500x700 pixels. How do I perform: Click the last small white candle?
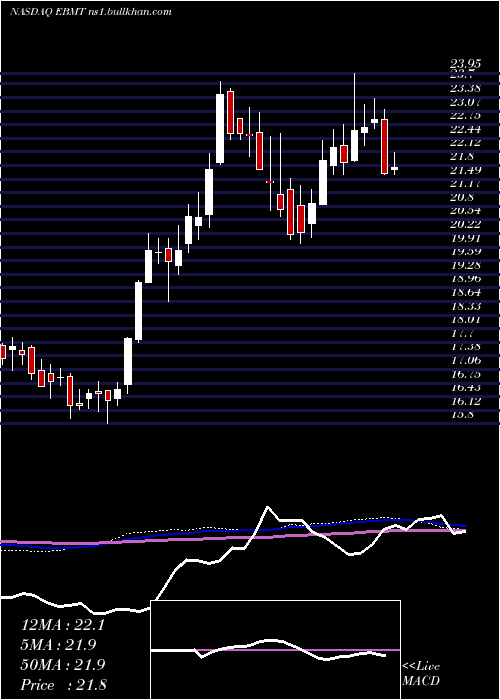pyautogui.click(x=394, y=168)
